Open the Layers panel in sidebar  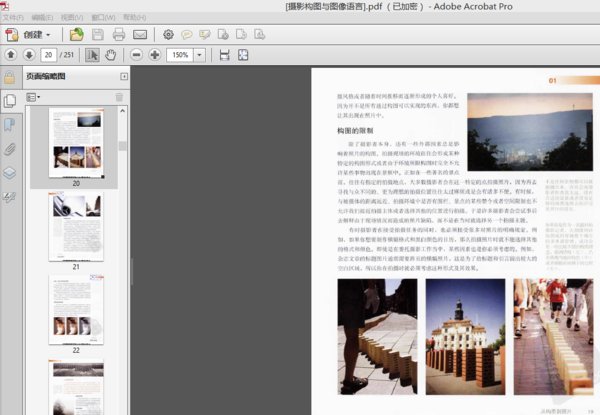coord(10,172)
